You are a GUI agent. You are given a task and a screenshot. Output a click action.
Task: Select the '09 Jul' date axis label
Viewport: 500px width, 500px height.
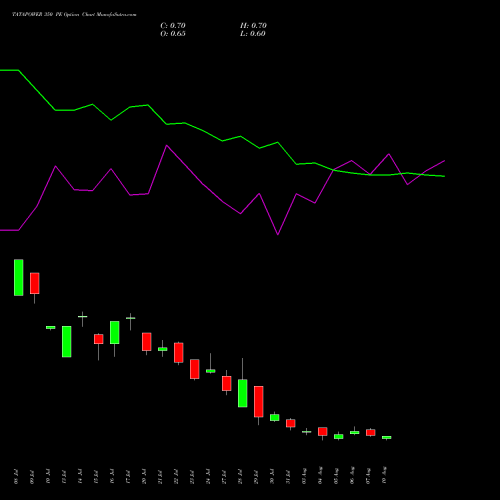[32, 476]
